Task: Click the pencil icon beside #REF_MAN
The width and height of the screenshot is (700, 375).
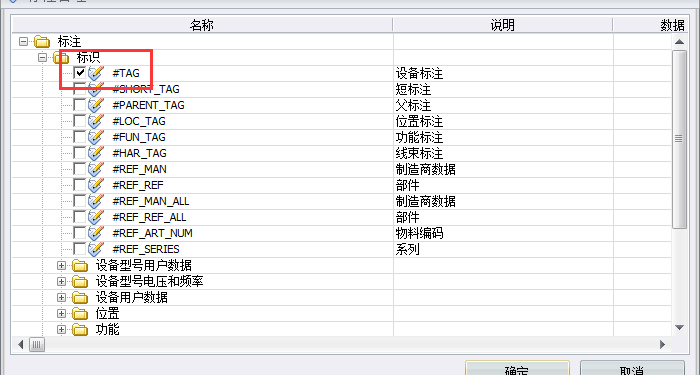Action: 96,169
